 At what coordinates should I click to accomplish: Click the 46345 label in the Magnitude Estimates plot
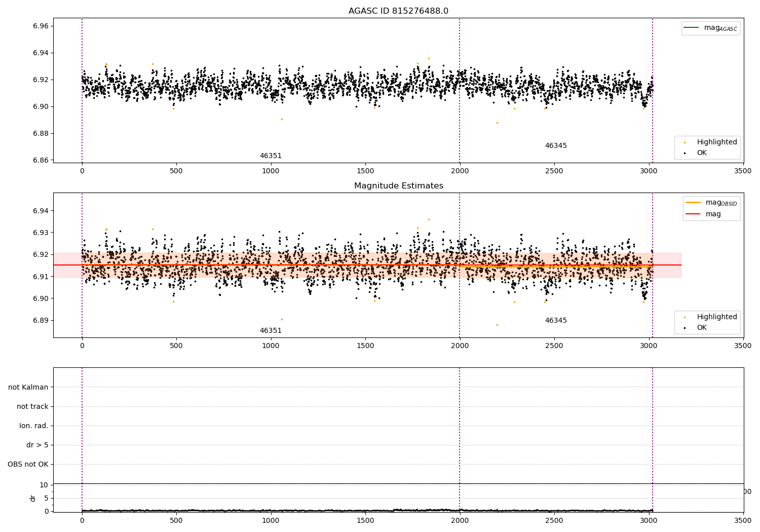(556, 321)
